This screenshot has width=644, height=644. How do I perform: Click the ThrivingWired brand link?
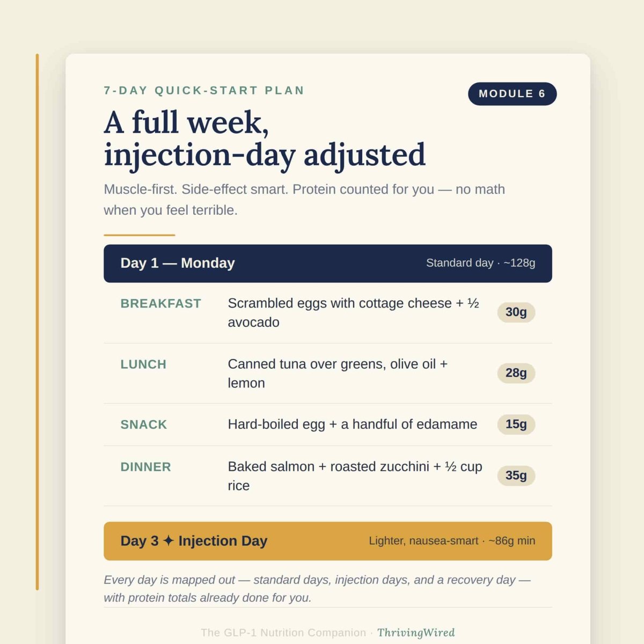coord(416,633)
